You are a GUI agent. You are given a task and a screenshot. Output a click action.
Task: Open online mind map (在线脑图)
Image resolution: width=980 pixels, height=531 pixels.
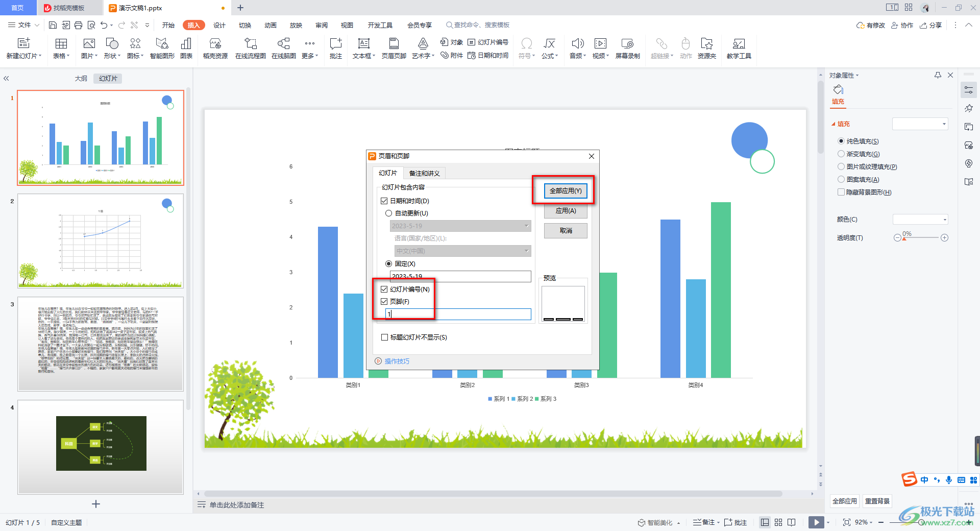284,49
